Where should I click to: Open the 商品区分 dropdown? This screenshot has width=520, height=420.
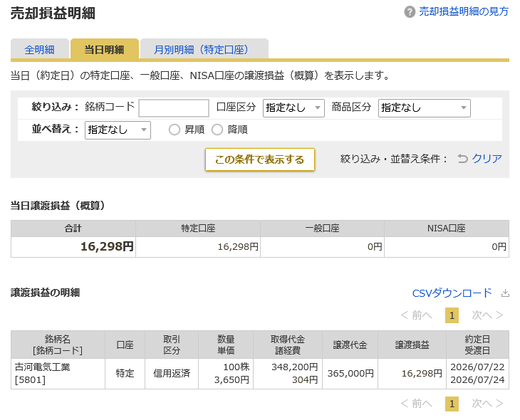pos(424,108)
